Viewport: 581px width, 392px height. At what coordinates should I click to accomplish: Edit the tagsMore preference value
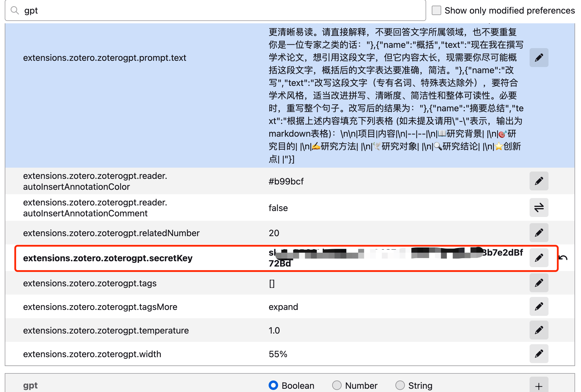click(x=539, y=306)
